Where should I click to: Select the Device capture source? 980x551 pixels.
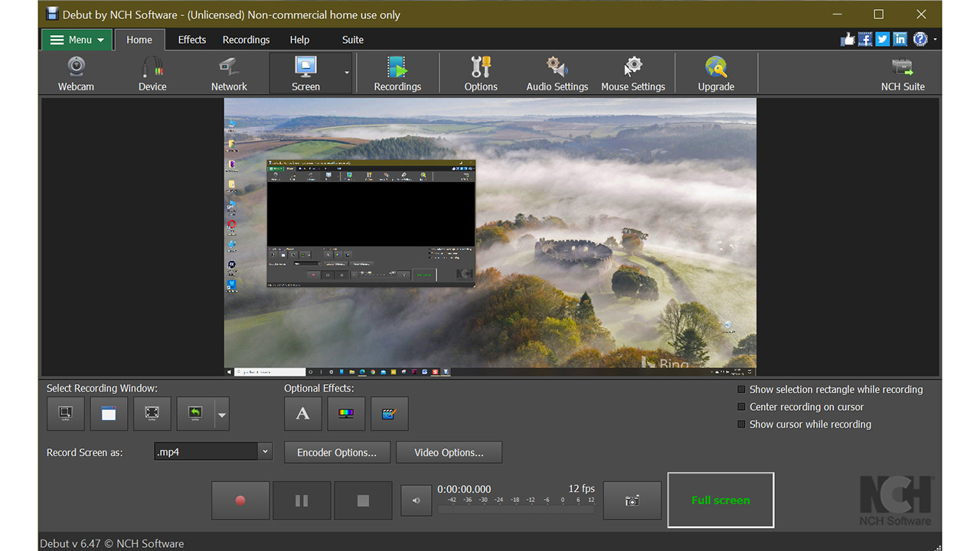click(152, 73)
